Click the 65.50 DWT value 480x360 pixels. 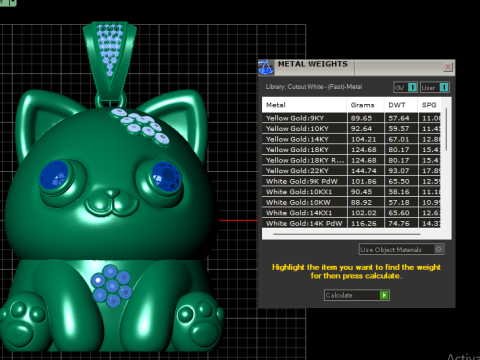coord(399,181)
